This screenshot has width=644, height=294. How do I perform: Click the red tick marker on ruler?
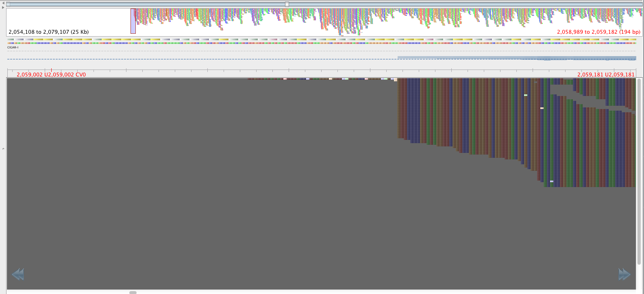click(52, 70)
